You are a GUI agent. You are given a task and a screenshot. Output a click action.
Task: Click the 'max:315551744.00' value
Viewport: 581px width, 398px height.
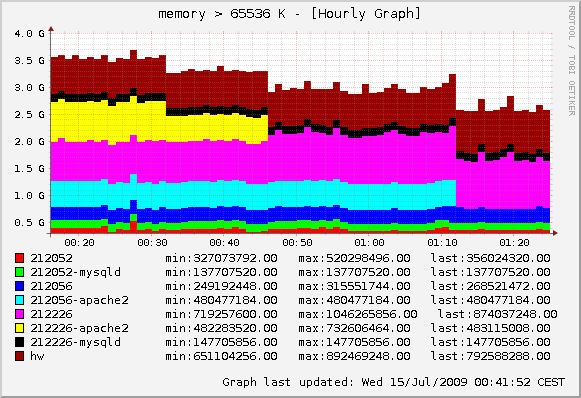coord(355,286)
